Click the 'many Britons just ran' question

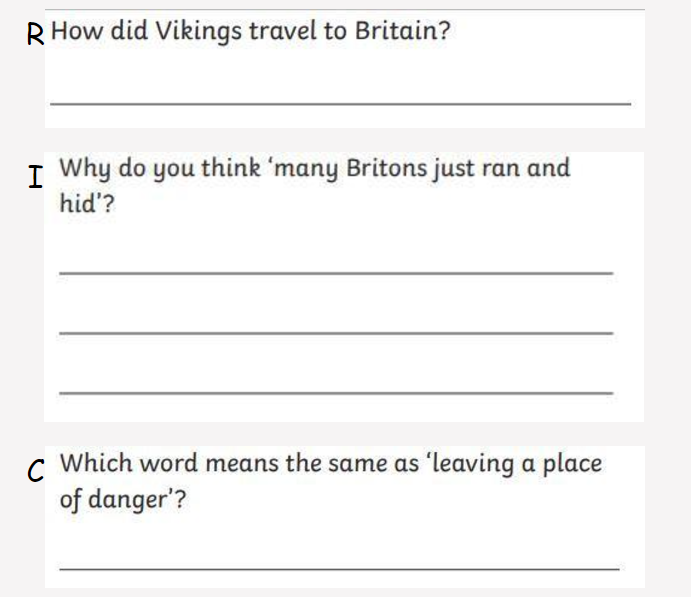pos(315,185)
